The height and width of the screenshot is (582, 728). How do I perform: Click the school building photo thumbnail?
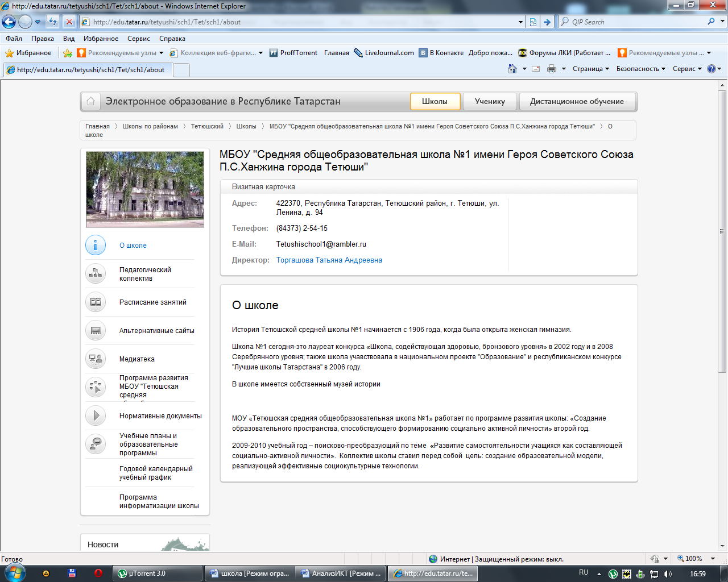pos(144,189)
